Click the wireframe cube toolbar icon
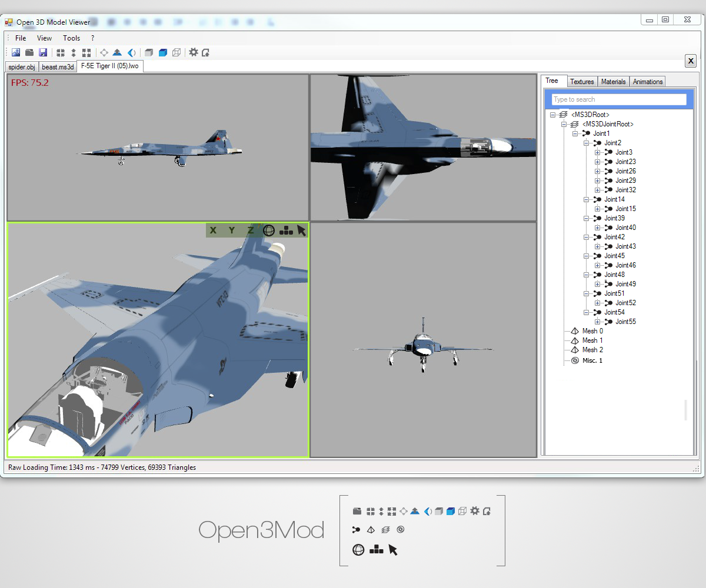Viewport: 706px width, 588px height. (x=176, y=53)
